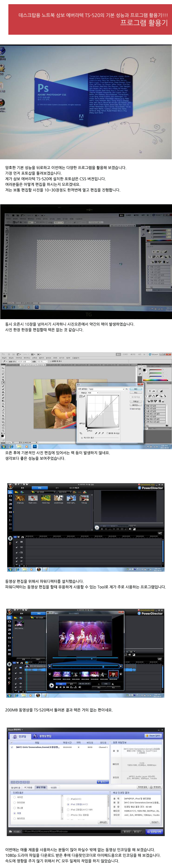This screenshot has height=868, width=172.
Task: Open Effect Room in first PowerDirector sidebar
Action: (10, 496)
